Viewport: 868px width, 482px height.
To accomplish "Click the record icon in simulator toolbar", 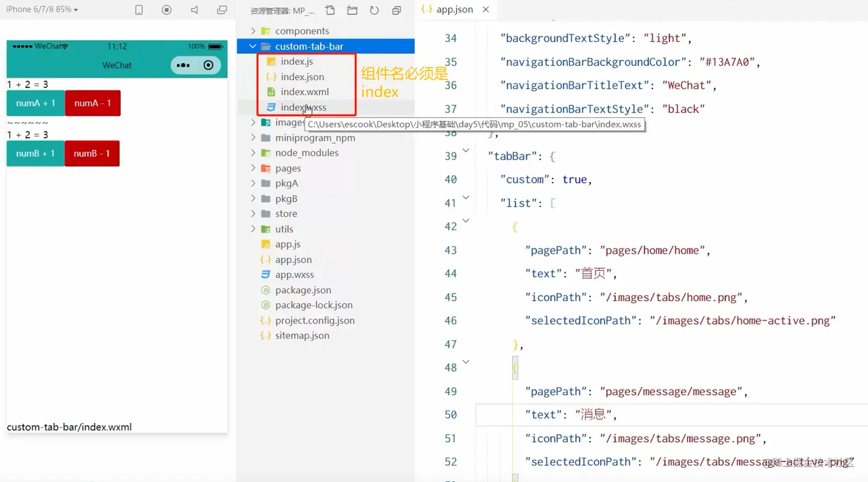I will pos(166,10).
